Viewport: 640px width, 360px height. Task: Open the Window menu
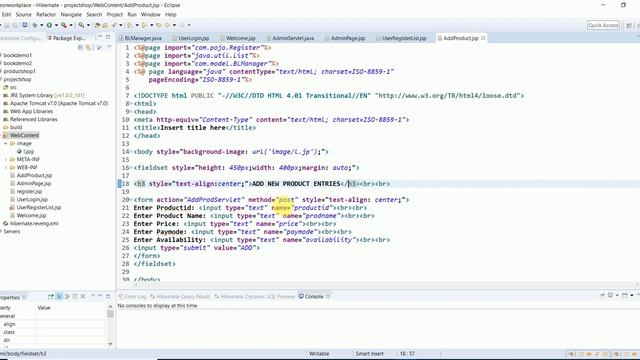151,14
